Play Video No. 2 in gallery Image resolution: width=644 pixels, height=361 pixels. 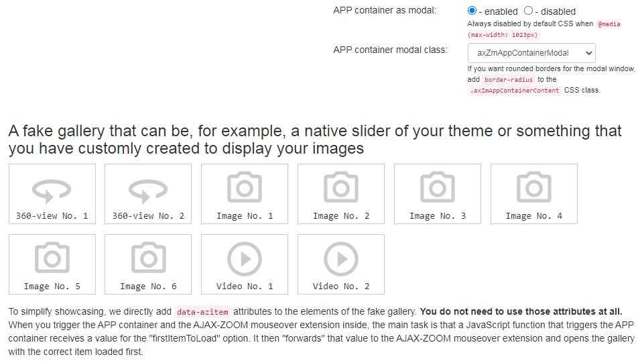click(341, 258)
